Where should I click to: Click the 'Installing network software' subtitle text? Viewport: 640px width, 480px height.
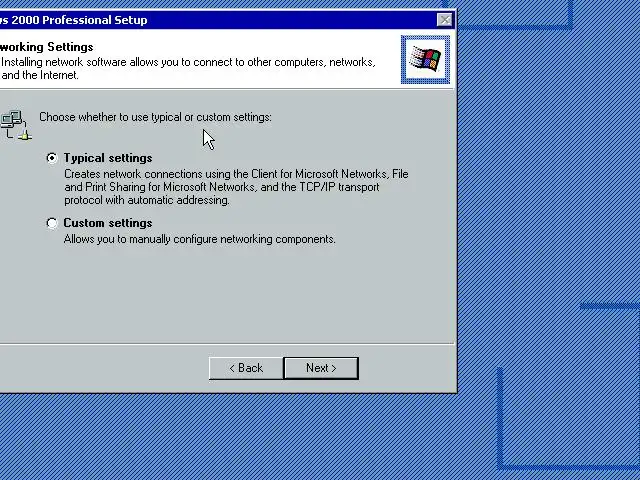pyautogui.click(x=188, y=69)
